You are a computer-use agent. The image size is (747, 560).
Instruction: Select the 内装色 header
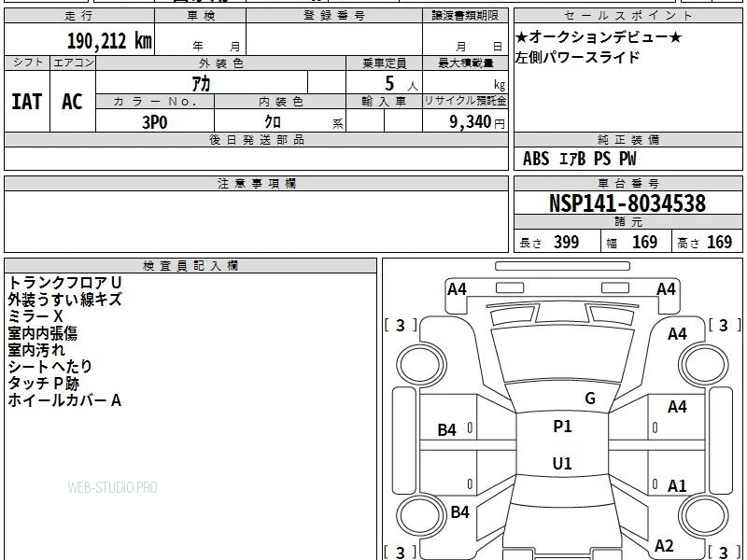tap(281, 102)
